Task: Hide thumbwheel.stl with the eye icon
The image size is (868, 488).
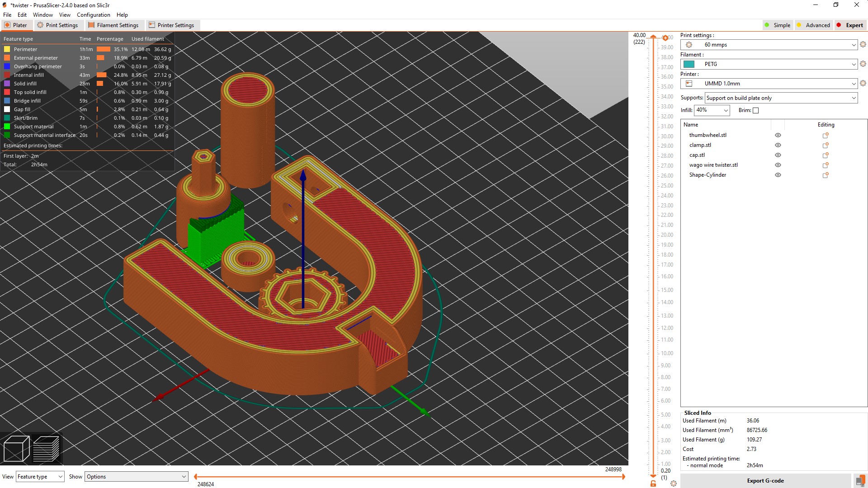Action: pos(778,135)
